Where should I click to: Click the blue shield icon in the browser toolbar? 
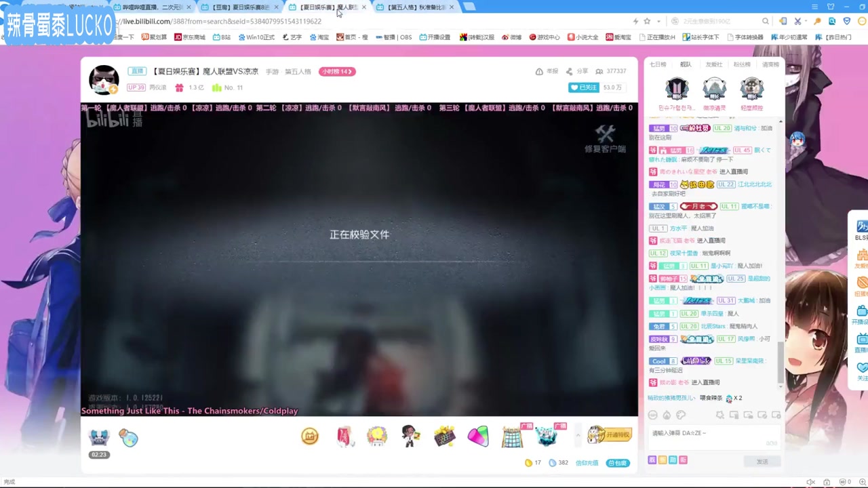[x=846, y=22]
